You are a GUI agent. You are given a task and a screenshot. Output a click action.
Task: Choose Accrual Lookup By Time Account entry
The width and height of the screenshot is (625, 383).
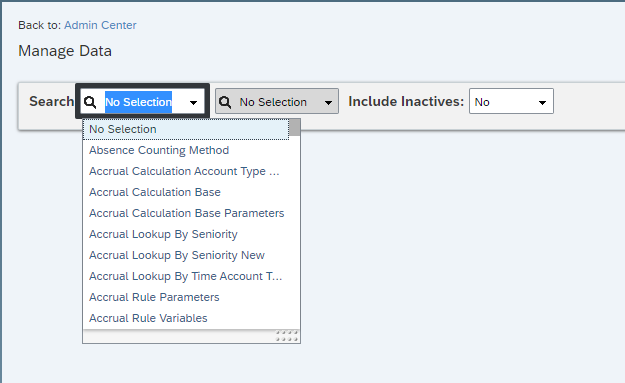pos(186,276)
